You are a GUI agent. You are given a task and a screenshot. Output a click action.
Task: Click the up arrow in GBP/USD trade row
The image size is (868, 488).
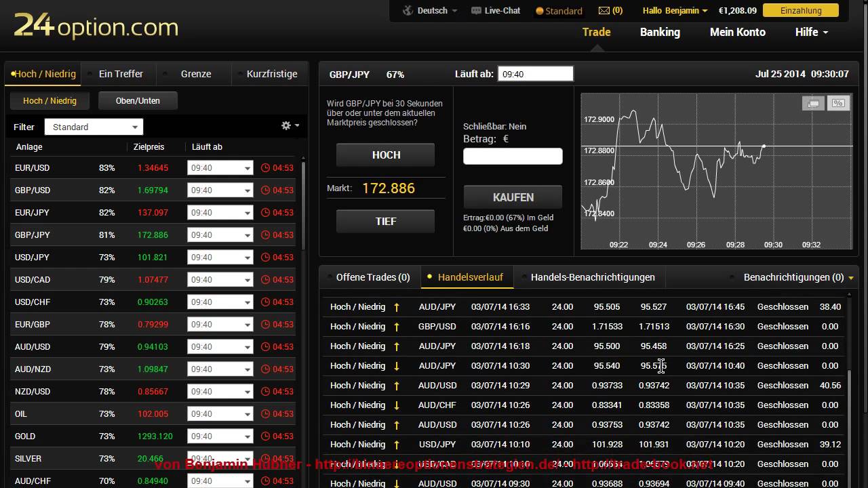coord(397,327)
